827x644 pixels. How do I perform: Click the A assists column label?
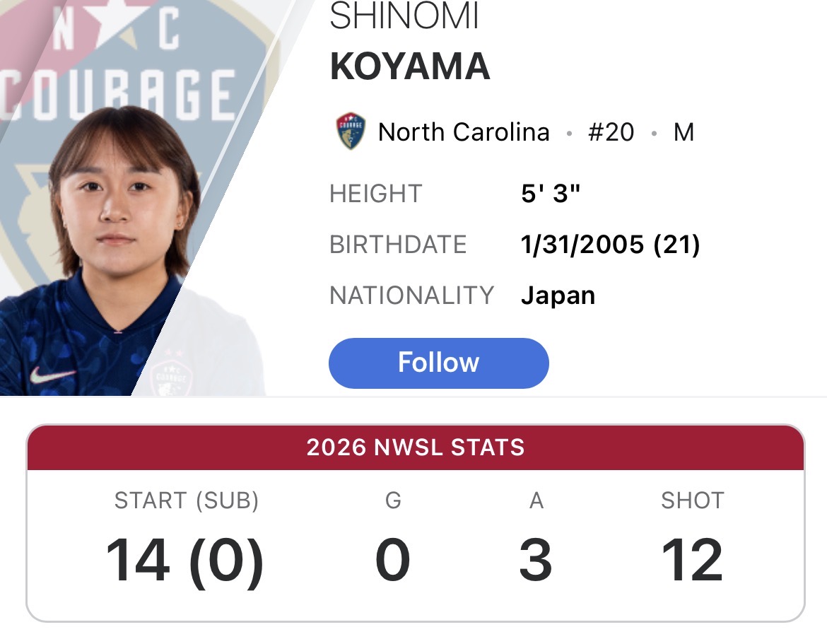click(536, 500)
